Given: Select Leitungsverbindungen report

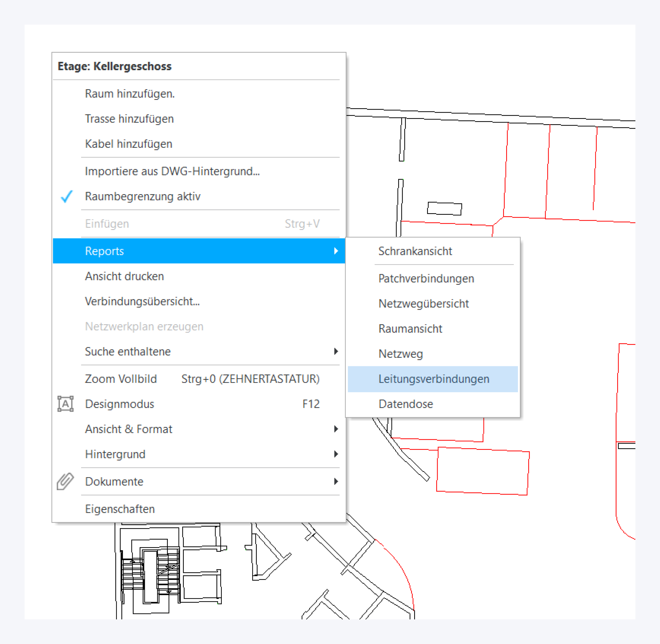Looking at the screenshot, I should pos(433,379).
